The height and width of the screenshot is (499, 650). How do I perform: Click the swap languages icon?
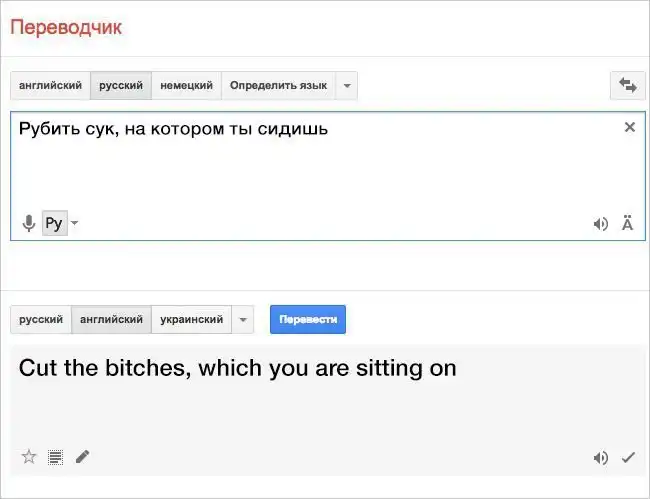[628, 86]
